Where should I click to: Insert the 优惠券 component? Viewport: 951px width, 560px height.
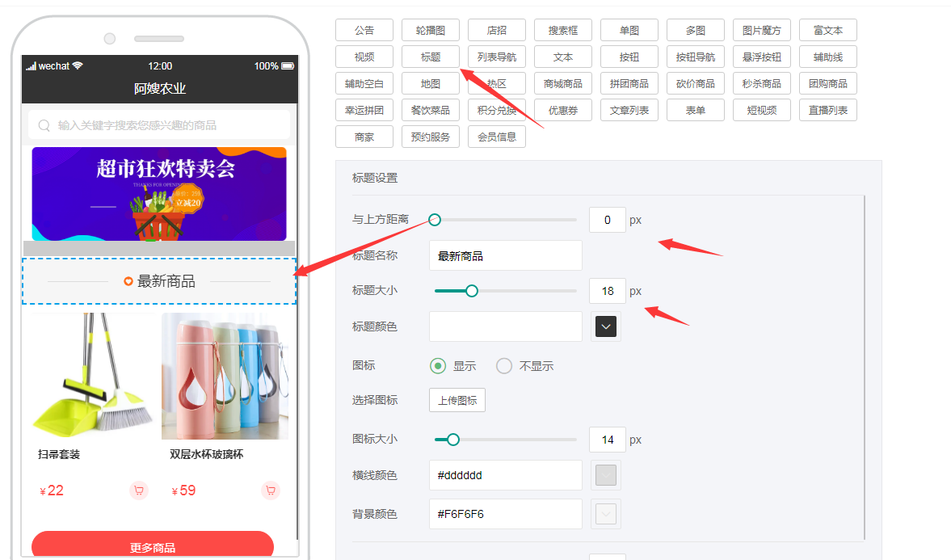click(563, 110)
